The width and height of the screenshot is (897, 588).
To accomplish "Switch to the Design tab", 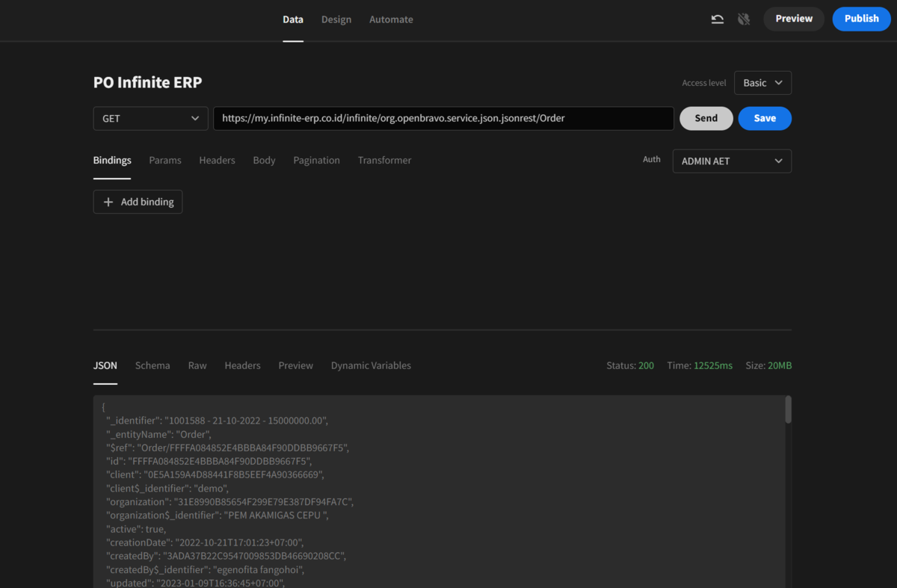I will [x=336, y=19].
